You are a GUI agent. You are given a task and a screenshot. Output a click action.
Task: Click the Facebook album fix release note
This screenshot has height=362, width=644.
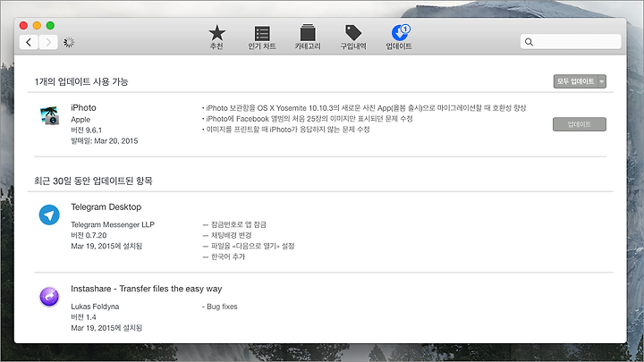pyautogui.click(x=307, y=119)
